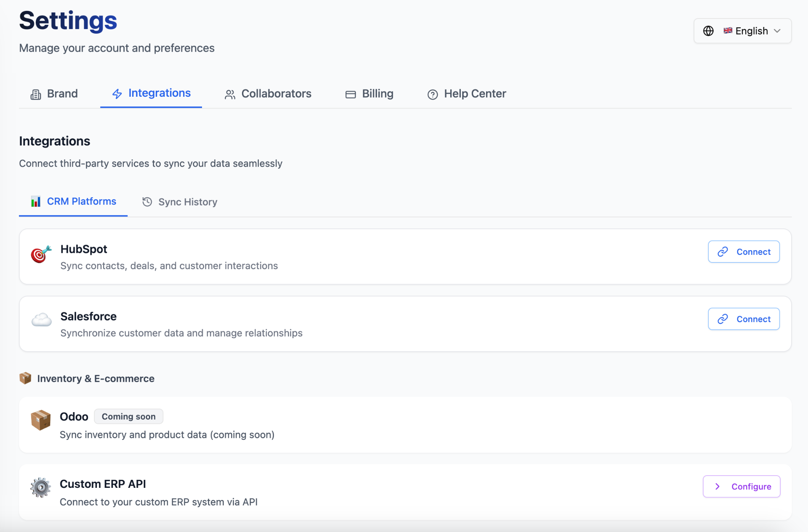Select the Sync History sub-tab
The height and width of the screenshot is (532, 808).
pyautogui.click(x=180, y=202)
